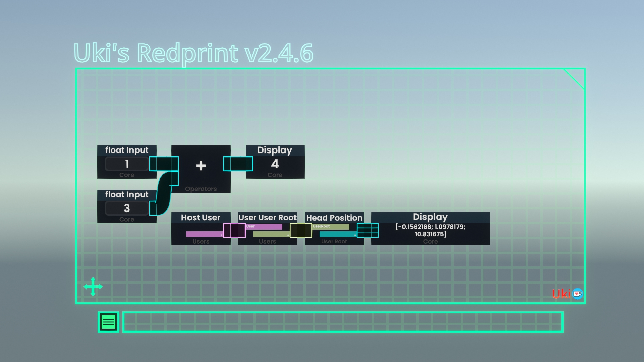The width and height of the screenshot is (644, 362).
Task: Click the green menu list icon
Action: (x=108, y=322)
